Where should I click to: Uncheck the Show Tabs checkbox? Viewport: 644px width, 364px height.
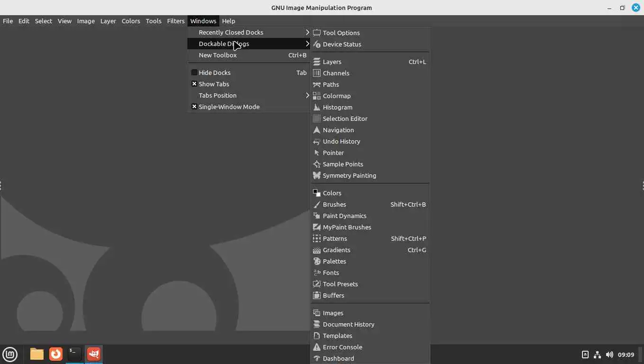(194, 84)
